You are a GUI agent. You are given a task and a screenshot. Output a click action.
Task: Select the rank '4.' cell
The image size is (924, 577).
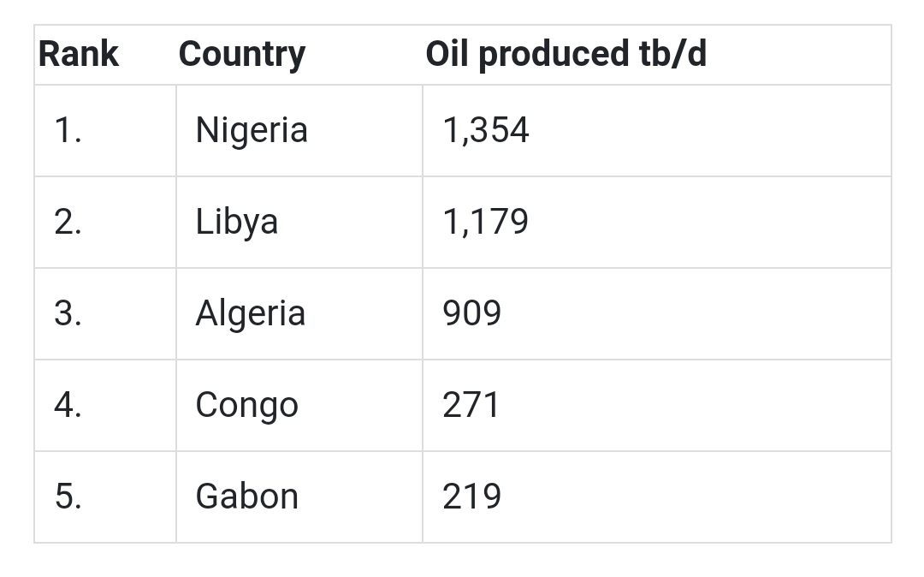(x=68, y=405)
